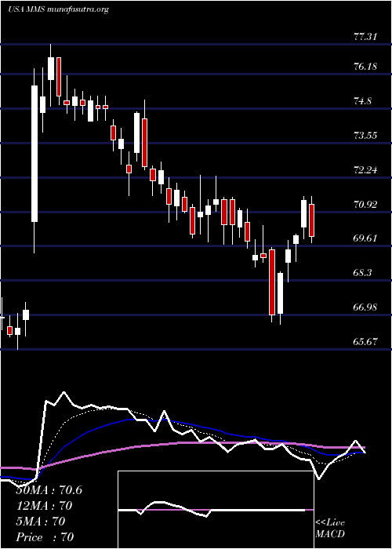
Task: Click the 74.8 price axis label
Action: pyautogui.click(x=363, y=101)
